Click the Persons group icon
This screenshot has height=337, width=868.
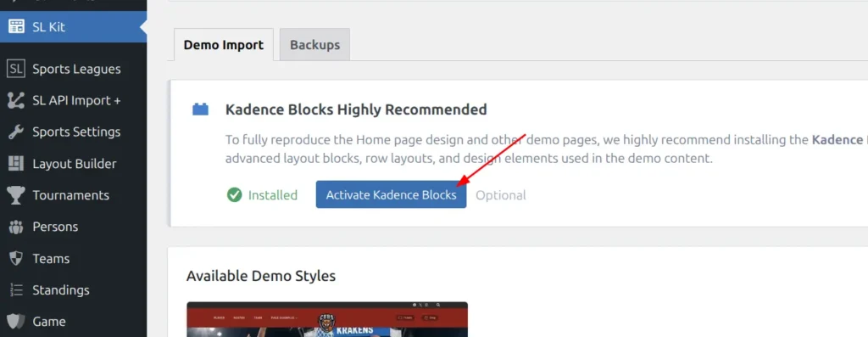click(x=16, y=227)
